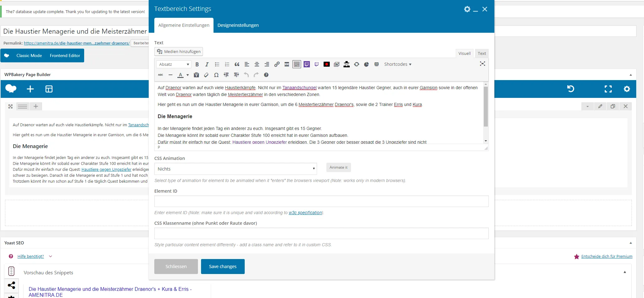
Task: Open the CSS Animation dropdown
Action: [236, 169]
